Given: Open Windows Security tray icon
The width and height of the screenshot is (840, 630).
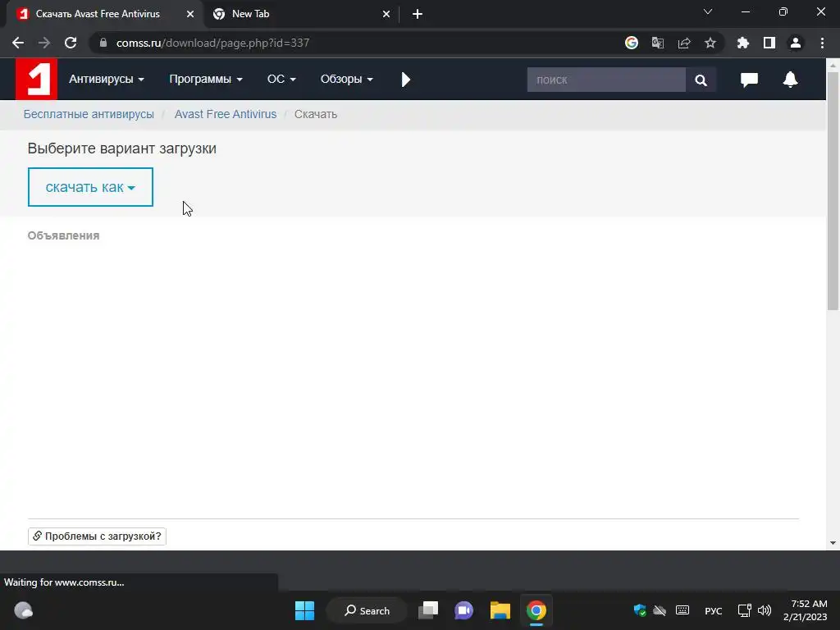Looking at the screenshot, I should click(640, 610).
